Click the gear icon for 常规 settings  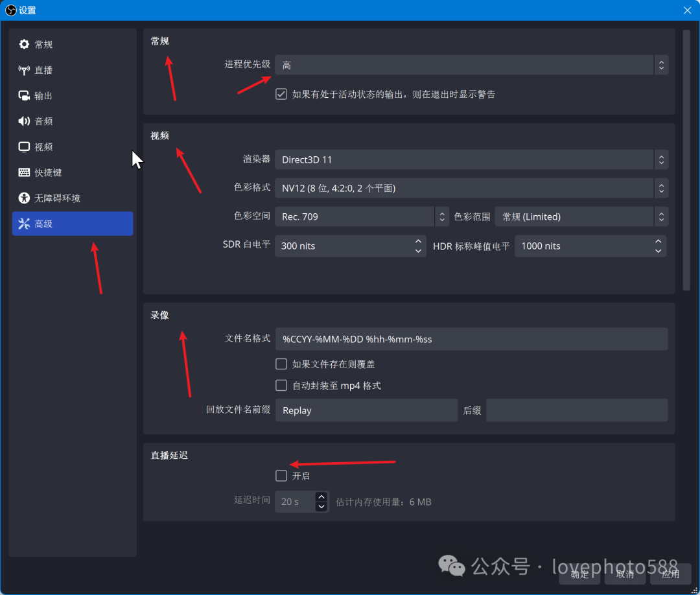24,44
